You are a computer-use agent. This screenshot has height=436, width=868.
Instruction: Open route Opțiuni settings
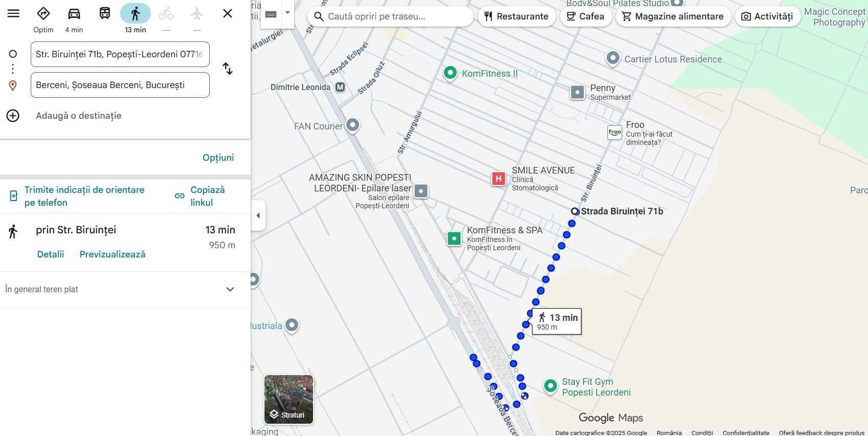tap(218, 158)
